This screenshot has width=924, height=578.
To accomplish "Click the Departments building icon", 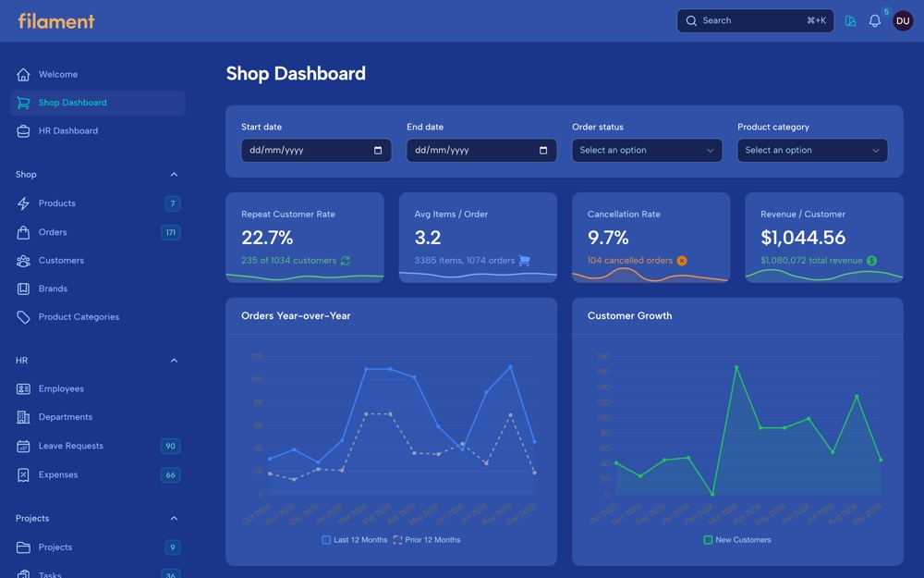I will pyautogui.click(x=23, y=417).
